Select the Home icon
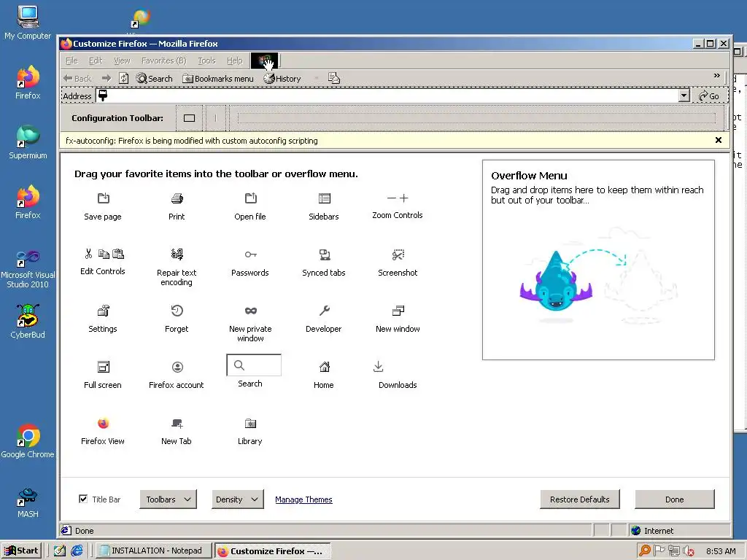 point(325,367)
